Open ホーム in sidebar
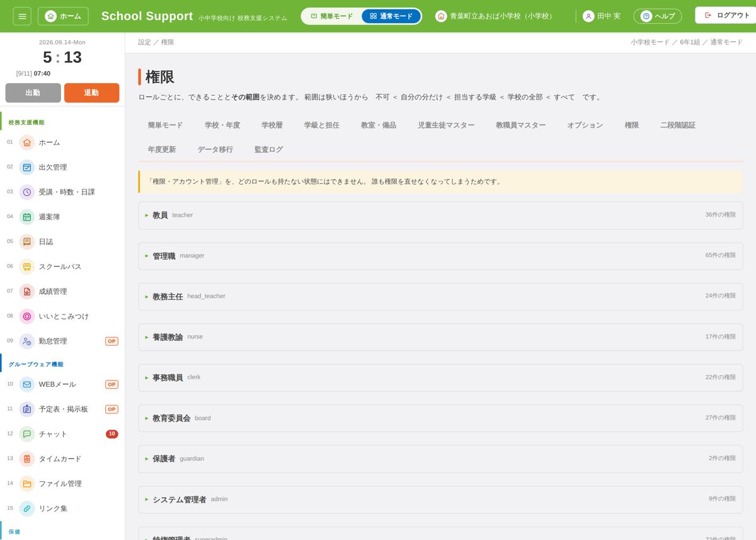Viewport: 756px width, 540px height. pyautogui.click(x=62, y=142)
